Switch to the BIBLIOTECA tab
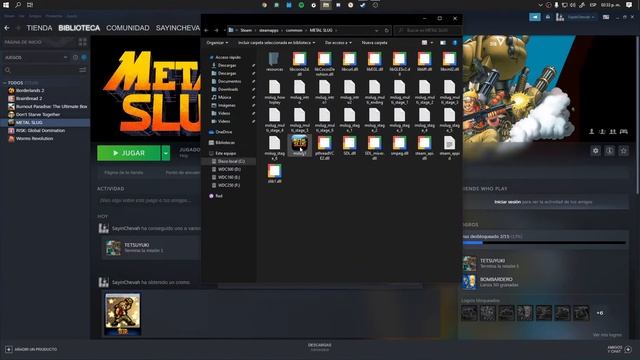Image resolution: width=640 pixels, height=360 pixels. 79,28
